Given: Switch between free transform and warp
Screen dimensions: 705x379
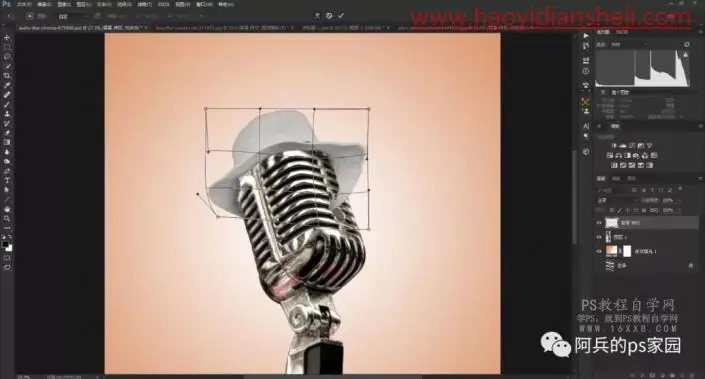Looking at the screenshot, I should click(x=317, y=16).
